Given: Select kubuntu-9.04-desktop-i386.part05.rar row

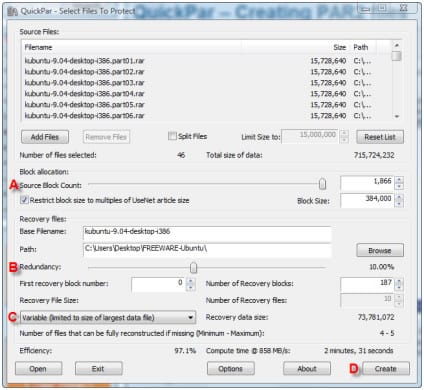Looking at the screenshot, I should click(x=207, y=105).
